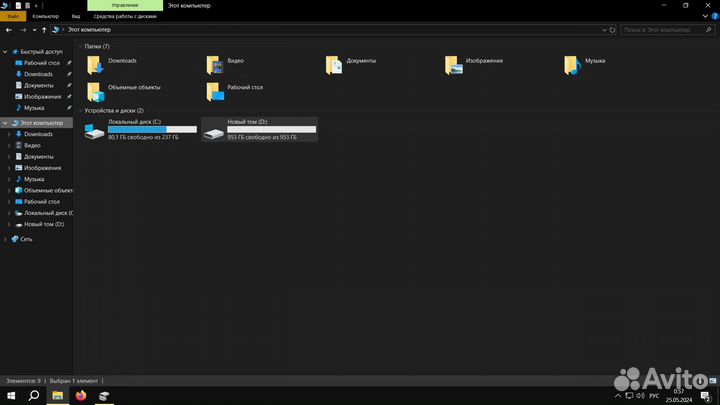
Task: Launch Firefox from the taskbar
Action: pyautogui.click(x=81, y=396)
